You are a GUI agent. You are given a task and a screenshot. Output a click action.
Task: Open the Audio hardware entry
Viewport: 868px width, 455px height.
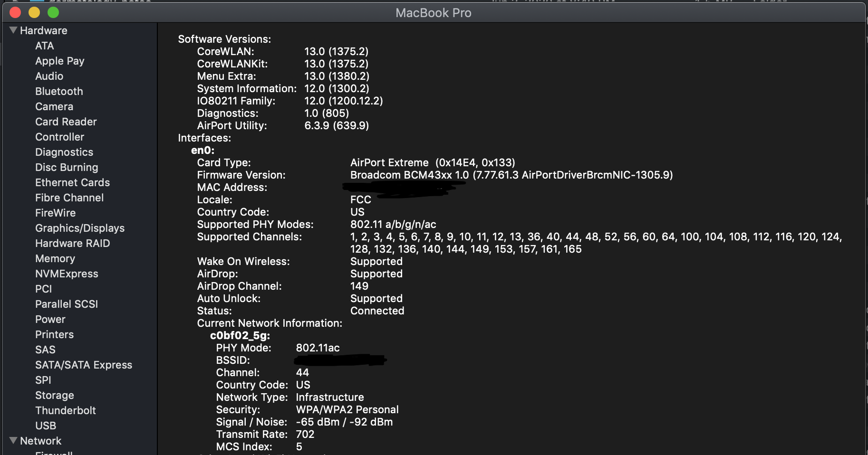[x=49, y=76]
